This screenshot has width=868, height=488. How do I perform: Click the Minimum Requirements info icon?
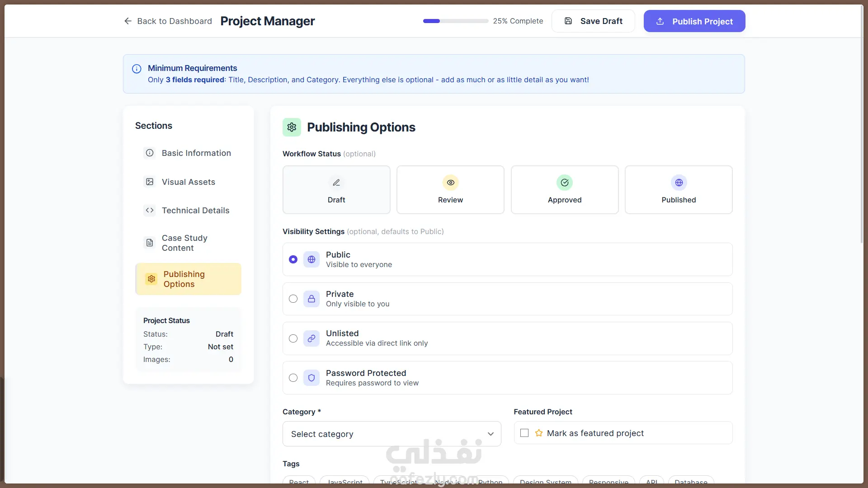(137, 69)
